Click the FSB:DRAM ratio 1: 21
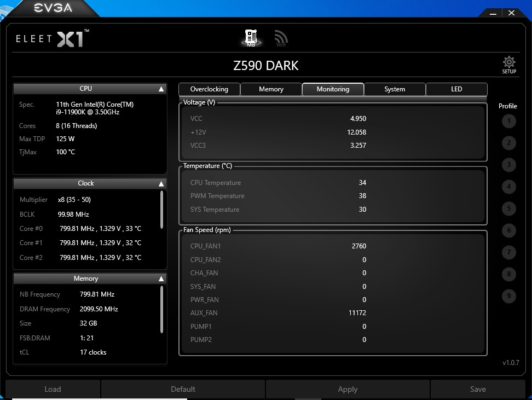The image size is (532, 400). coord(86,338)
